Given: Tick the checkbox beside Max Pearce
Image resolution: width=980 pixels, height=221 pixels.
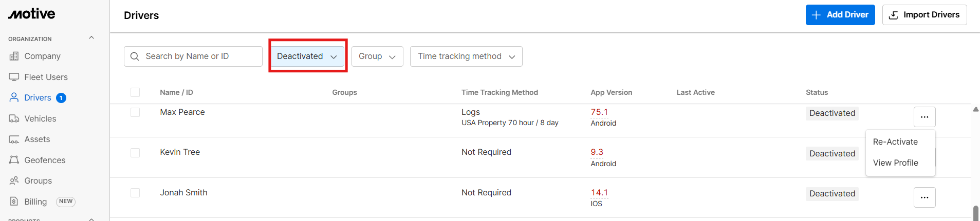Looking at the screenshot, I should click(x=135, y=112).
